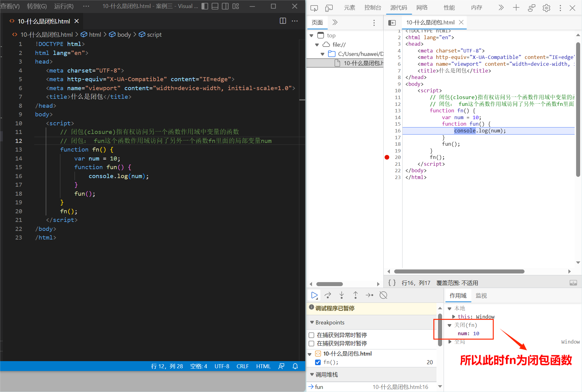Screen dimensions: 582x392
Task: Step into next function call
Action: point(342,295)
